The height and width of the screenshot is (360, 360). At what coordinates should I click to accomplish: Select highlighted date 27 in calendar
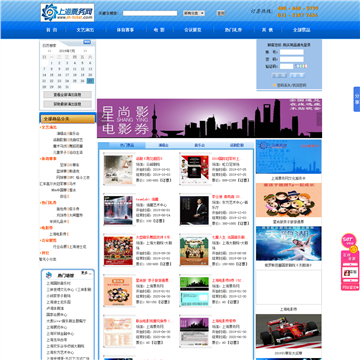point(90,81)
